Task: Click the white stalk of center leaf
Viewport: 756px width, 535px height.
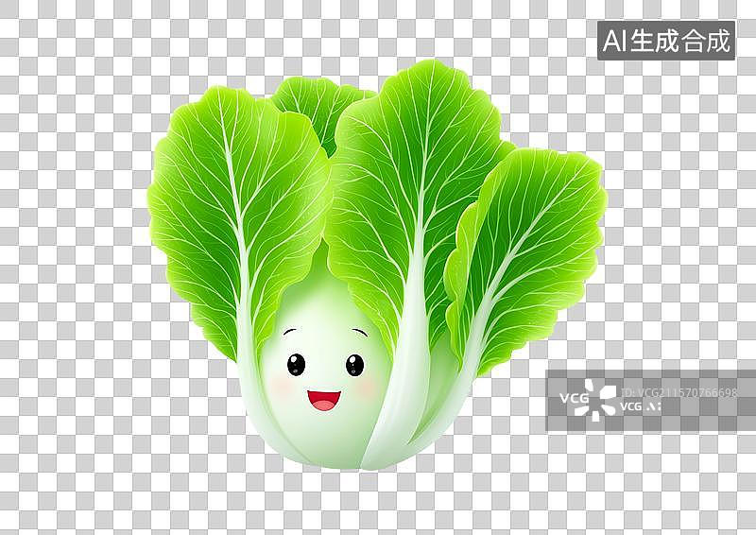Action: pos(397,397)
